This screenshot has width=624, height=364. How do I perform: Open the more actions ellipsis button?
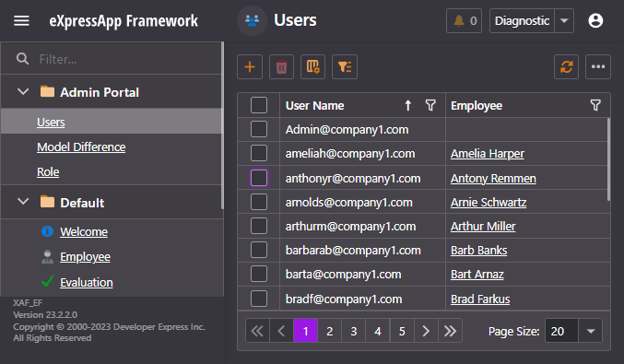tap(598, 67)
